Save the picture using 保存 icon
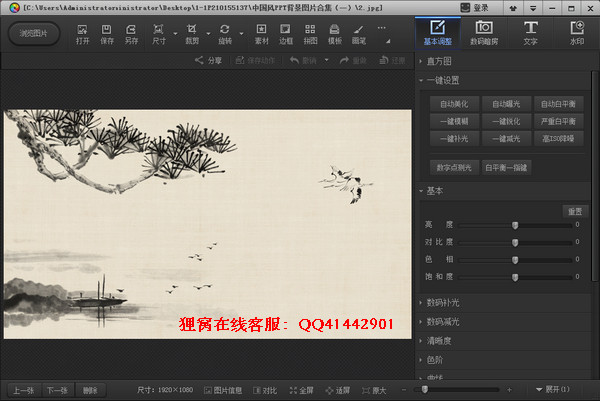600x401 pixels. coord(107,34)
